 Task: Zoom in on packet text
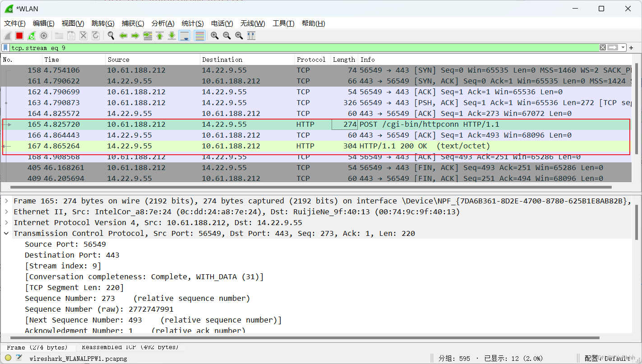pos(215,36)
